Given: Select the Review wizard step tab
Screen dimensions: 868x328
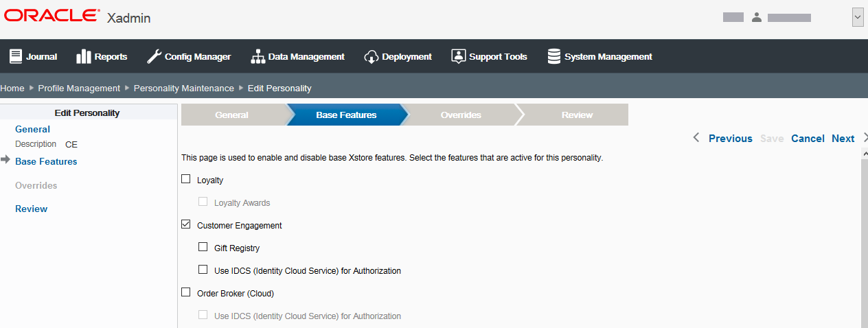Looking at the screenshot, I should (x=577, y=115).
